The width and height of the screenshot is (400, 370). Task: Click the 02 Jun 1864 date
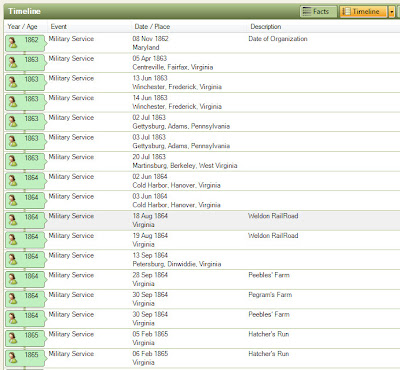pos(150,176)
